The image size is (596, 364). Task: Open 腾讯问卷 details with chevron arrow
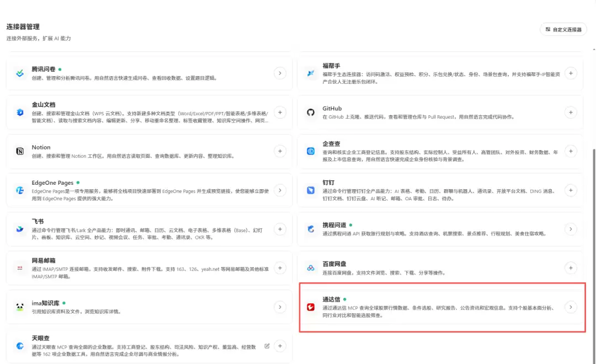[x=280, y=73]
